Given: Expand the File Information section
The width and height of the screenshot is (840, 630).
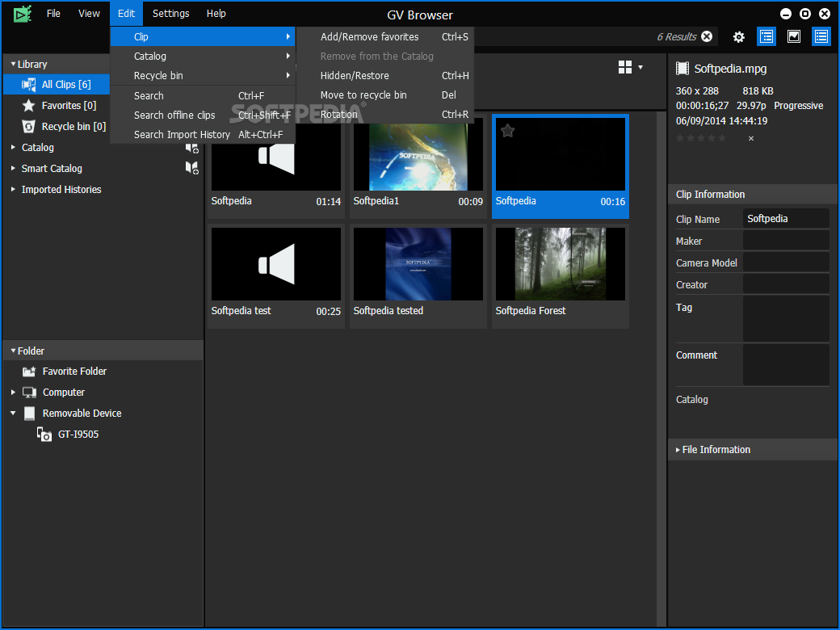Looking at the screenshot, I should (678, 449).
